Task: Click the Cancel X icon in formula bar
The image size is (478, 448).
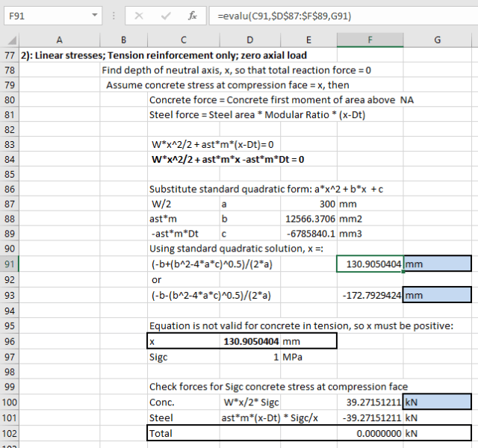Action: coord(139,15)
